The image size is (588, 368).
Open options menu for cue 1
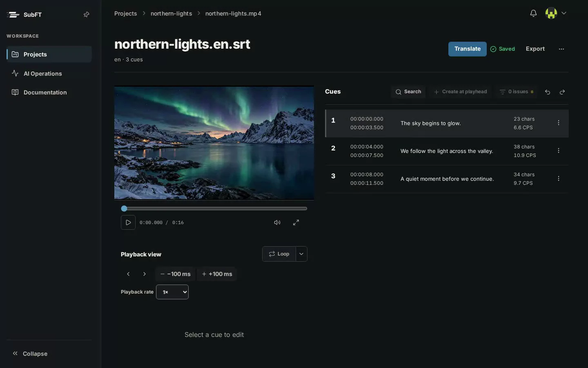pyautogui.click(x=559, y=123)
